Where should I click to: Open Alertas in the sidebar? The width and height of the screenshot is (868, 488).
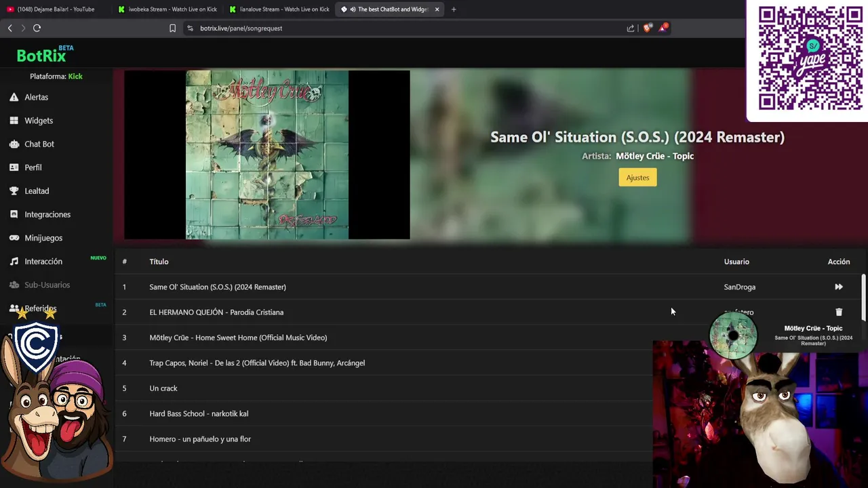(36, 97)
